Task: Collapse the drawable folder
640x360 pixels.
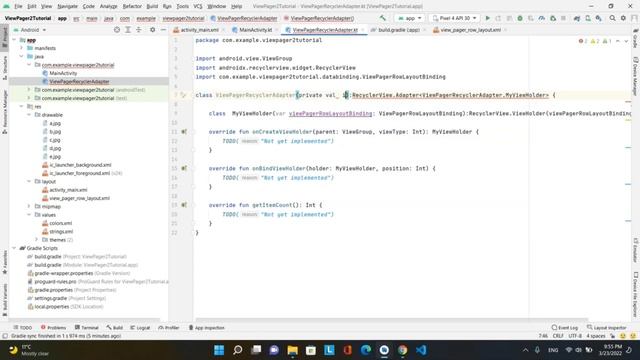Action: (29, 115)
